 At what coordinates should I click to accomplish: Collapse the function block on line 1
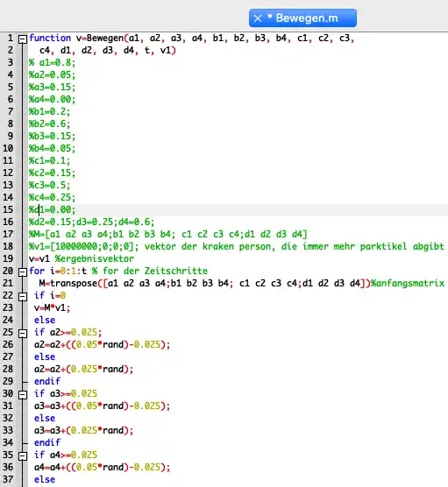click(23, 39)
